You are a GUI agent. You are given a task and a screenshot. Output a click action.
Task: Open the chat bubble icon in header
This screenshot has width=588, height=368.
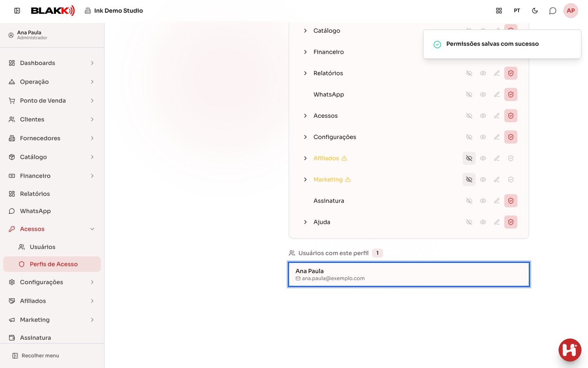click(552, 11)
